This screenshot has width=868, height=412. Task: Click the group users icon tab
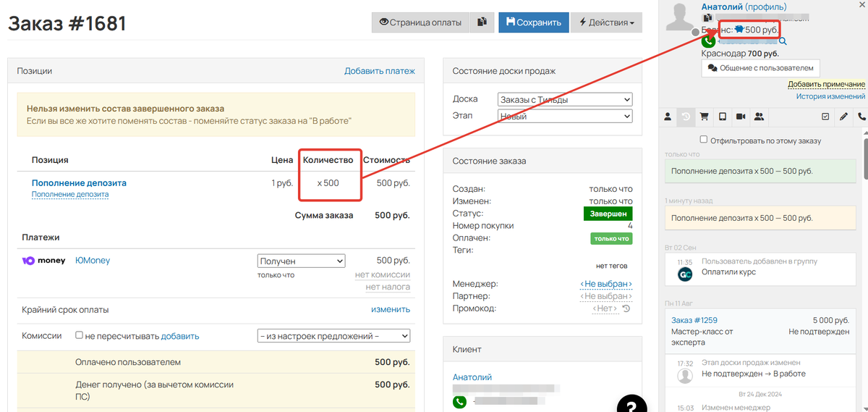(759, 116)
